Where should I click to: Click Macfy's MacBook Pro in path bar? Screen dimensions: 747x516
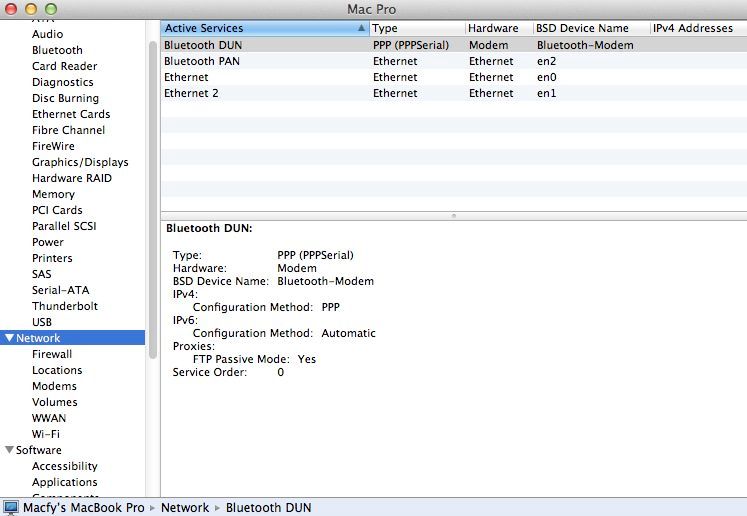point(83,508)
